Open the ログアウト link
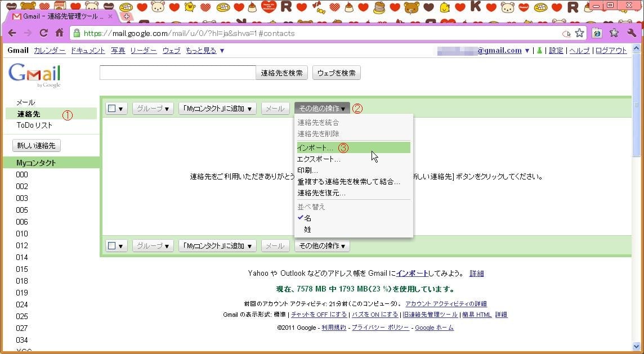This screenshot has height=354, width=644. [x=611, y=51]
